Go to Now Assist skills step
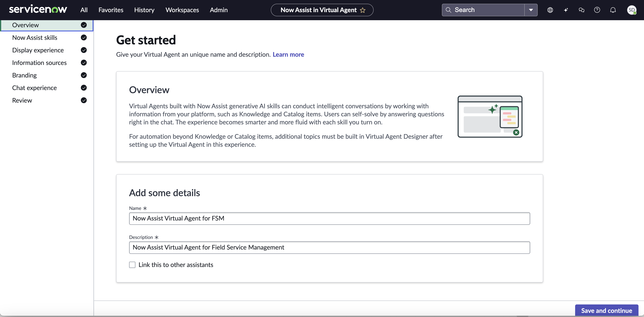 tap(47, 37)
